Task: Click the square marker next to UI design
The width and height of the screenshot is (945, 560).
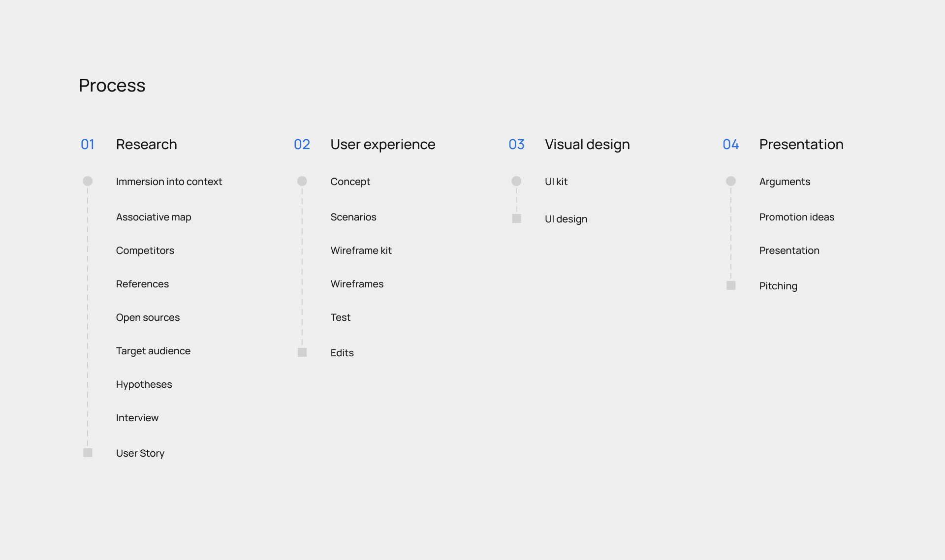Action: [516, 218]
